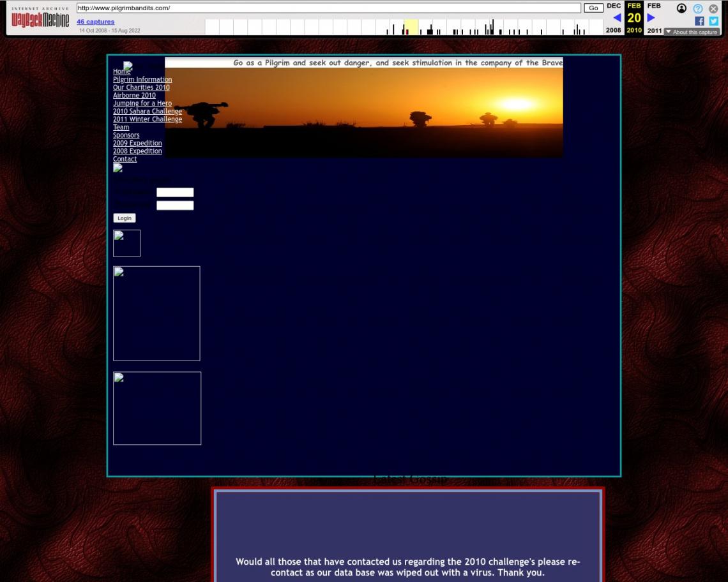The height and width of the screenshot is (582, 728).
Task: Expand the About this capture dropdown
Action: click(692, 32)
